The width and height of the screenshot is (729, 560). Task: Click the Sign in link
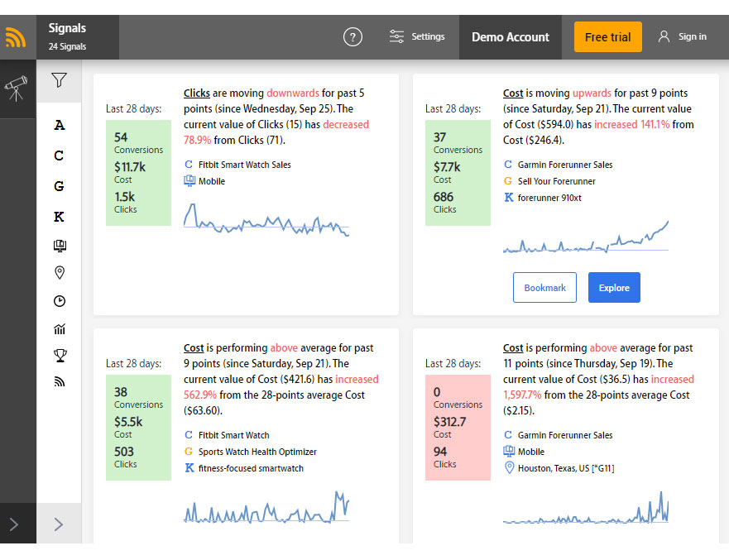click(x=693, y=36)
